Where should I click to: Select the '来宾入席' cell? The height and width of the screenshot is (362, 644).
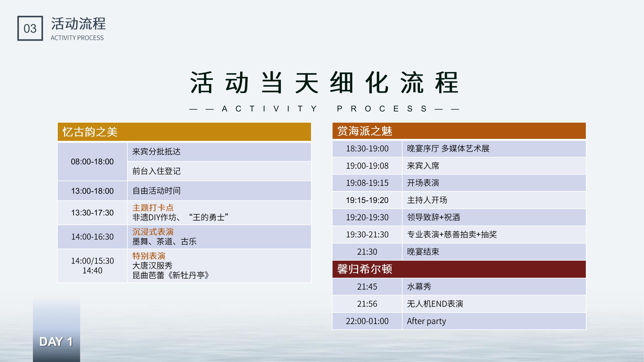[494, 166]
